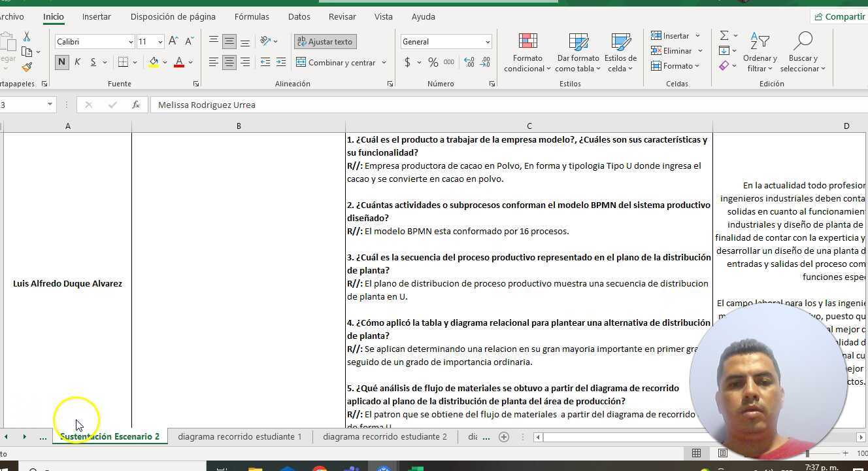Toggle Ajustar texto wrap text
This screenshot has height=471, width=868.
coord(325,41)
